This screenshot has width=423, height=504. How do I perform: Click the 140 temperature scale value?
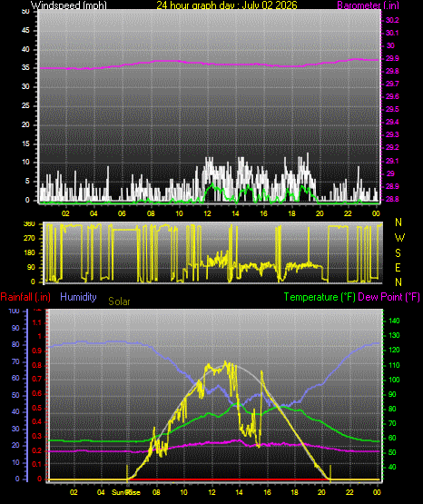coord(394,321)
